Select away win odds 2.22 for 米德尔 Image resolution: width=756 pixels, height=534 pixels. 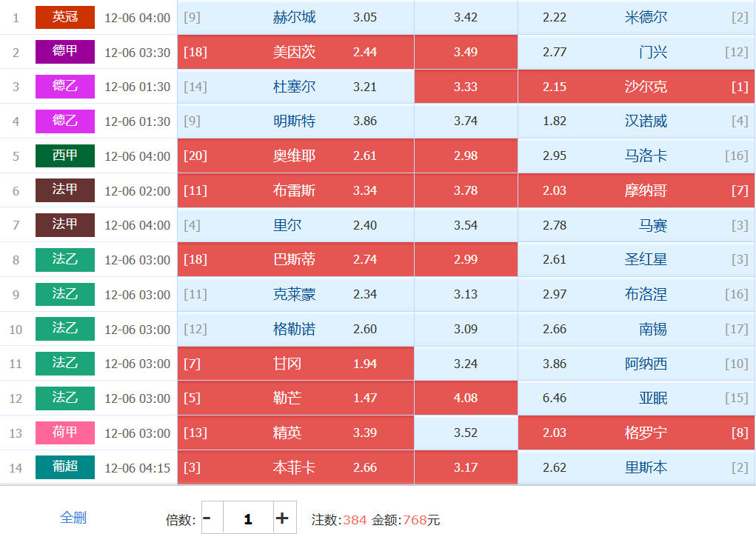point(637,17)
